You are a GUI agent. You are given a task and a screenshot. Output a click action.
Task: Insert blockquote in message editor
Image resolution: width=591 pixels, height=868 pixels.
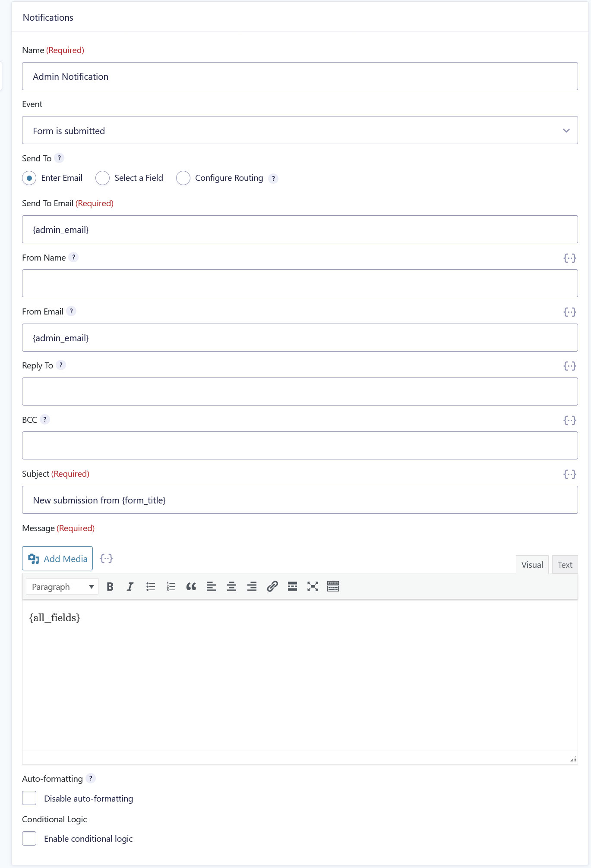(x=191, y=587)
